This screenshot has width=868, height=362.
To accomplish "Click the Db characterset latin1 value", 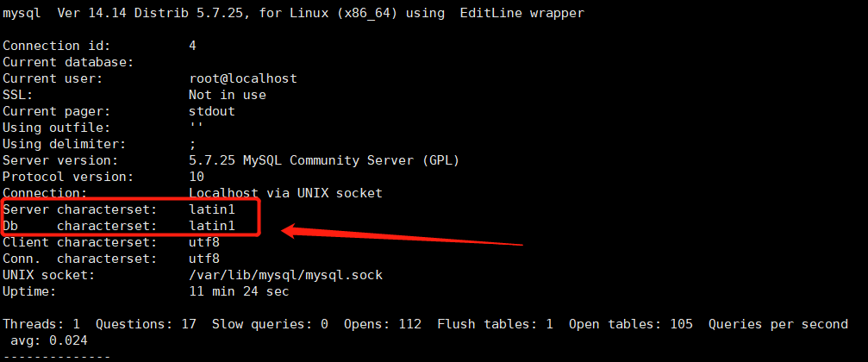I will click(211, 226).
